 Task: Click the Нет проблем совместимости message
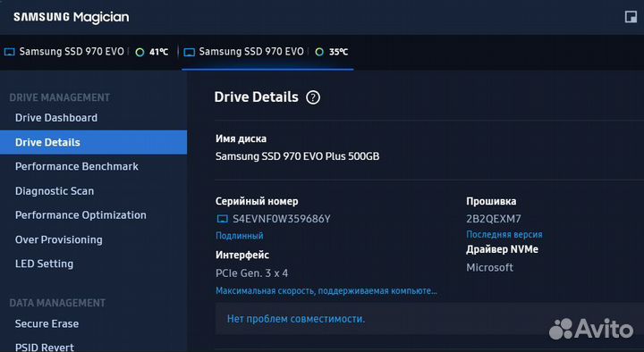tap(296, 319)
